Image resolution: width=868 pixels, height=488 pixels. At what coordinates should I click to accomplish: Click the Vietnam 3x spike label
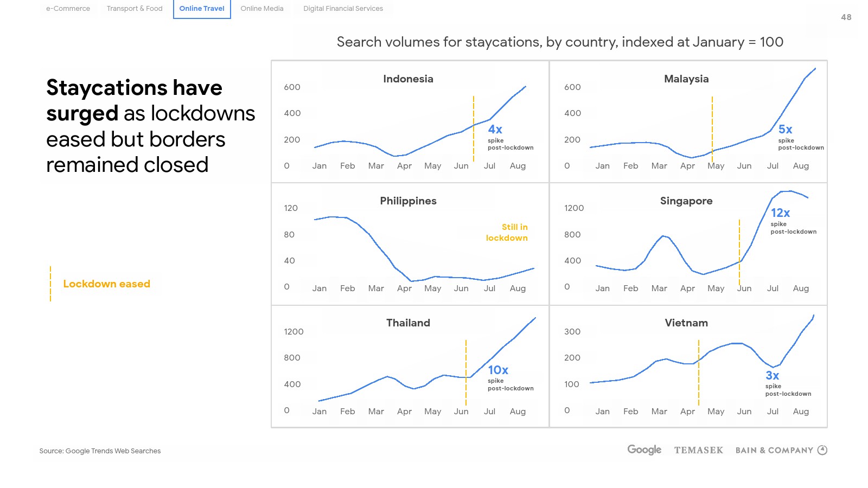click(772, 376)
